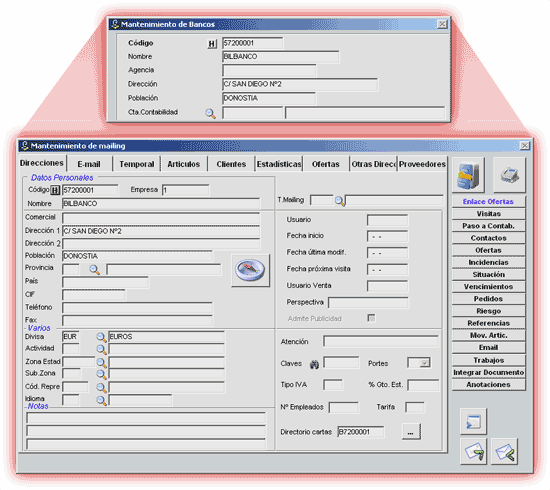Click the Nº Empleados input field
The image size is (550, 490).
click(344, 408)
